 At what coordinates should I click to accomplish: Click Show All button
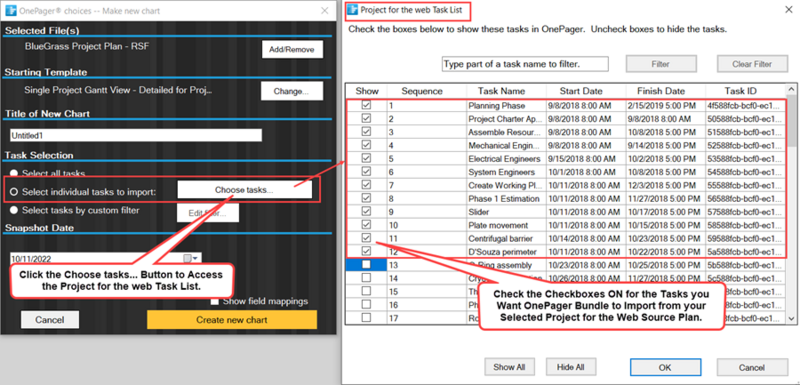pos(509,367)
